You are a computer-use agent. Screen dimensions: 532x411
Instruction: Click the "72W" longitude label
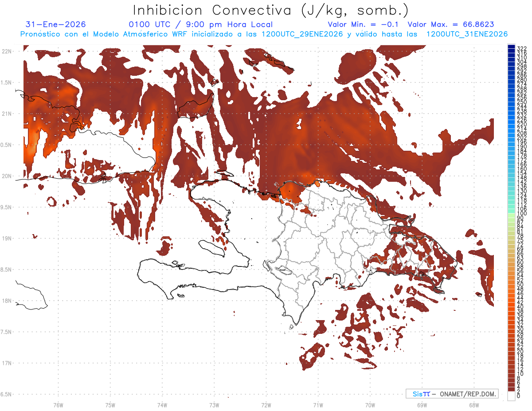tap(266, 405)
